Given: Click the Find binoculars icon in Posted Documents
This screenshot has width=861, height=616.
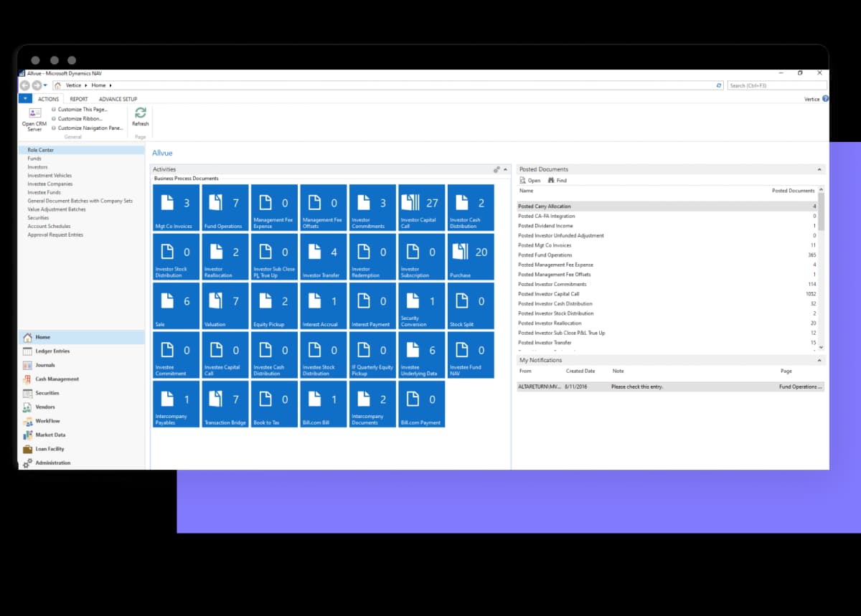Looking at the screenshot, I should tap(551, 181).
